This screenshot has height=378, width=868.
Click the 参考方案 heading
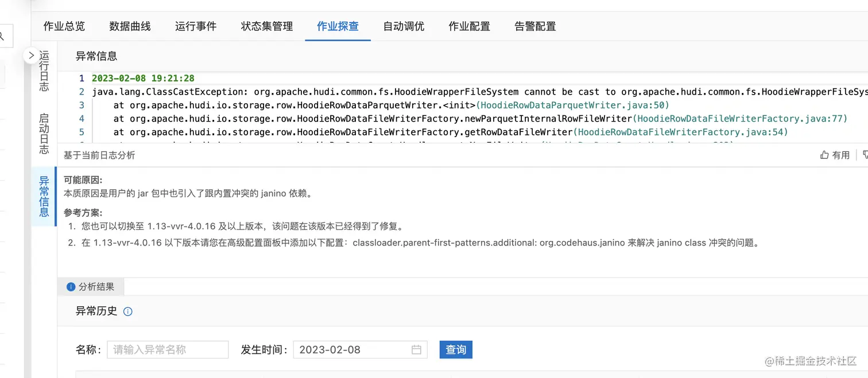point(83,212)
